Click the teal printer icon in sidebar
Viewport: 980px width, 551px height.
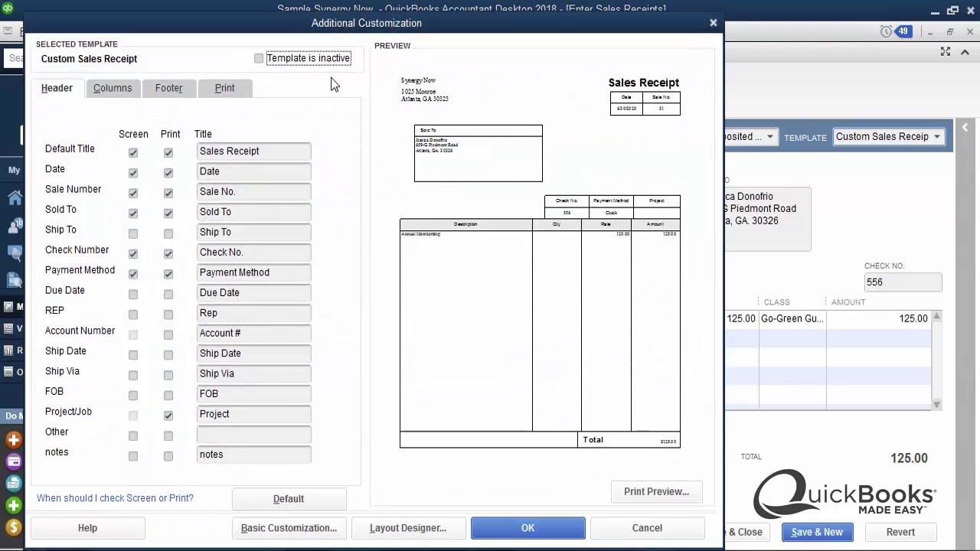(14, 483)
